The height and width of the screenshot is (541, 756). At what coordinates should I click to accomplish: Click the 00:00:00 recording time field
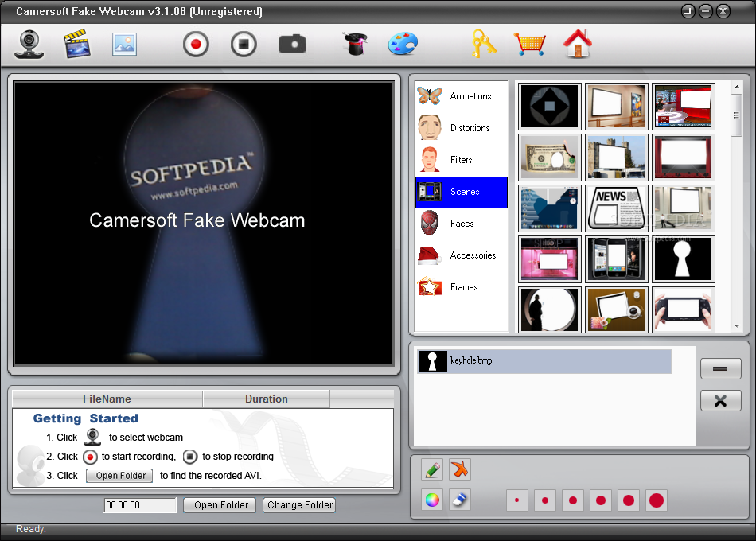pos(140,505)
